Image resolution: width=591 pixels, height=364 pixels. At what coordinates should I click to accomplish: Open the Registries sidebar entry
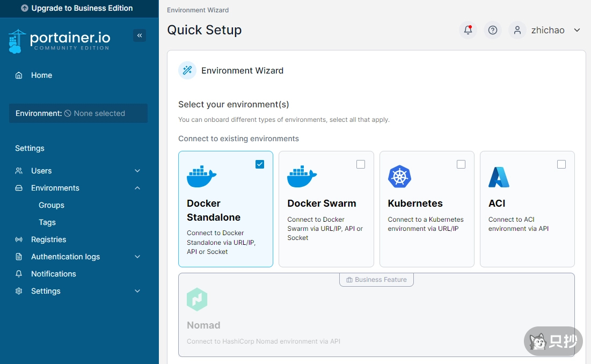pyautogui.click(x=48, y=239)
